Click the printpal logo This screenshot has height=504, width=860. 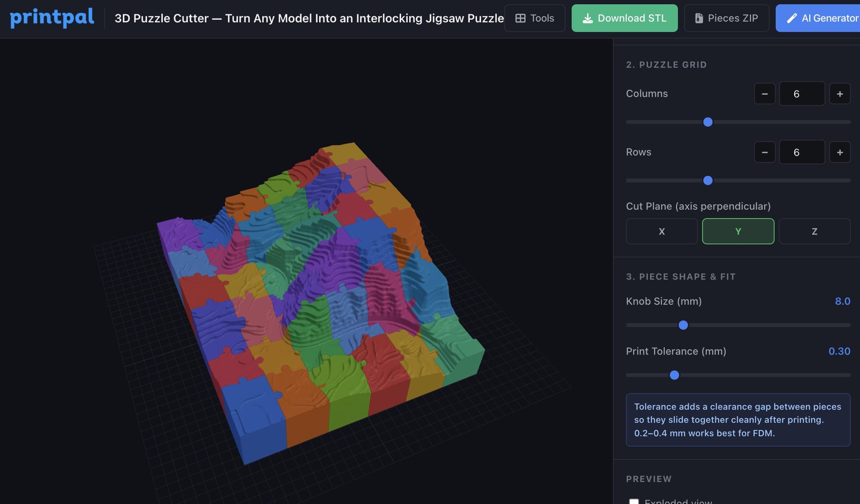pyautogui.click(x=52, y=18)
